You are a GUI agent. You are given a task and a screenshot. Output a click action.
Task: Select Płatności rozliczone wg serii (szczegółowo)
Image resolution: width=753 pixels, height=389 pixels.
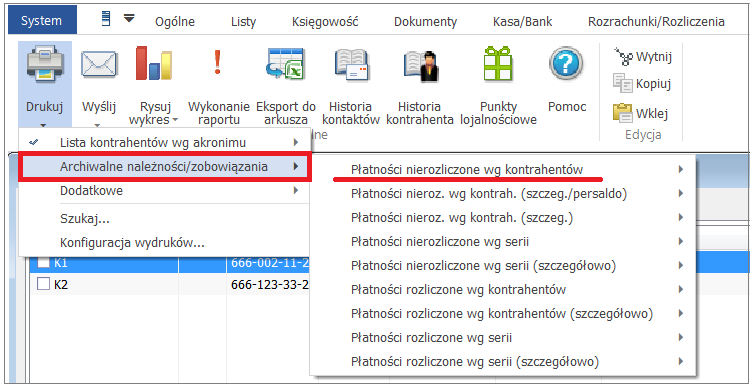pyautogui.click(x=503, y=362)
